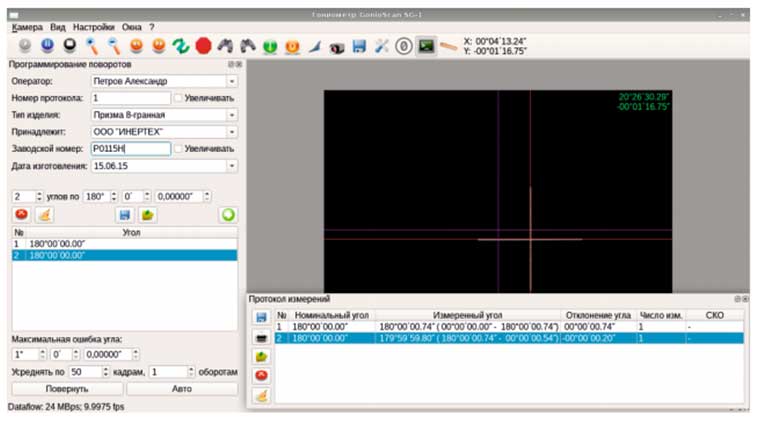Click the number of angles spinner arrows
The image size is (758, 422).
[x=41, y=196]
